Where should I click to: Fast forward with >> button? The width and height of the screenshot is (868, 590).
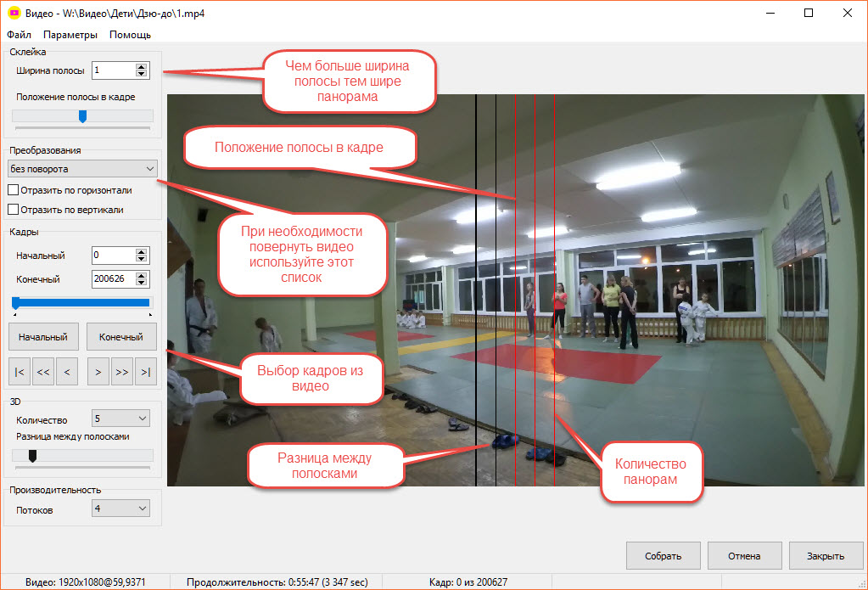point(122,372)
